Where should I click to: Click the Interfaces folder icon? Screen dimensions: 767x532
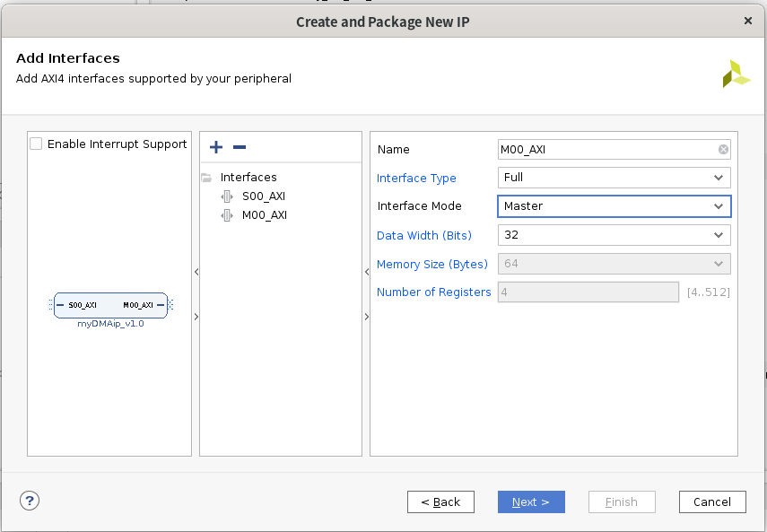pyautogui.click(x=206, y=178)
